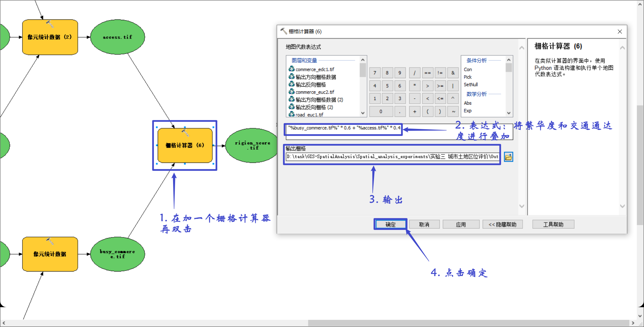Insert the boolean & operator

click(x=453, y=73)
